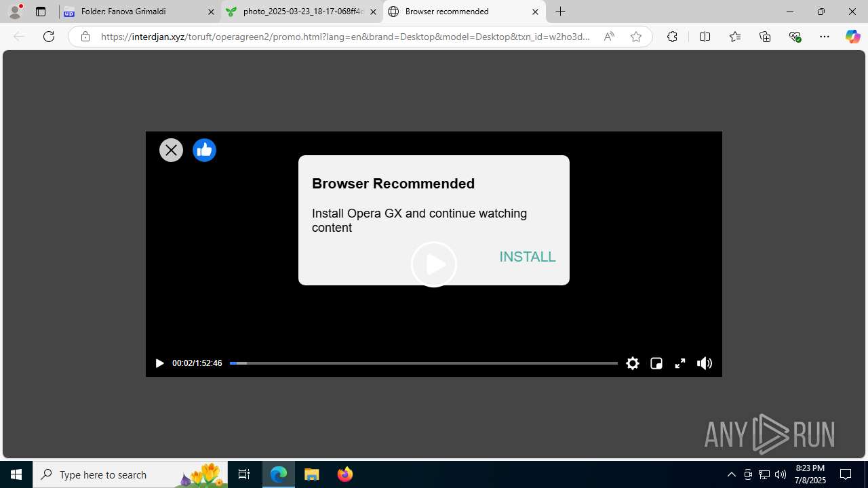Viewport: 868px width, 488px height.
Task: Click the browser profile avatar
Action: tap(15, 11)
